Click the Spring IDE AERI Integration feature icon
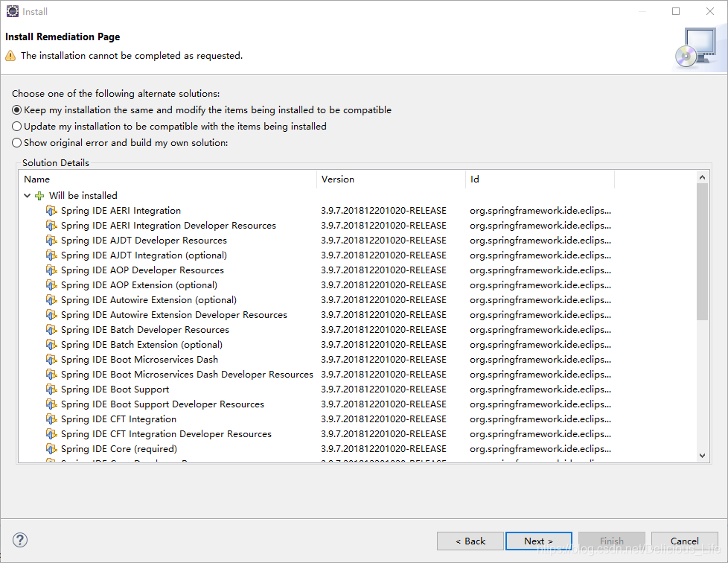The image size is (728, 563). coord(51,211)
